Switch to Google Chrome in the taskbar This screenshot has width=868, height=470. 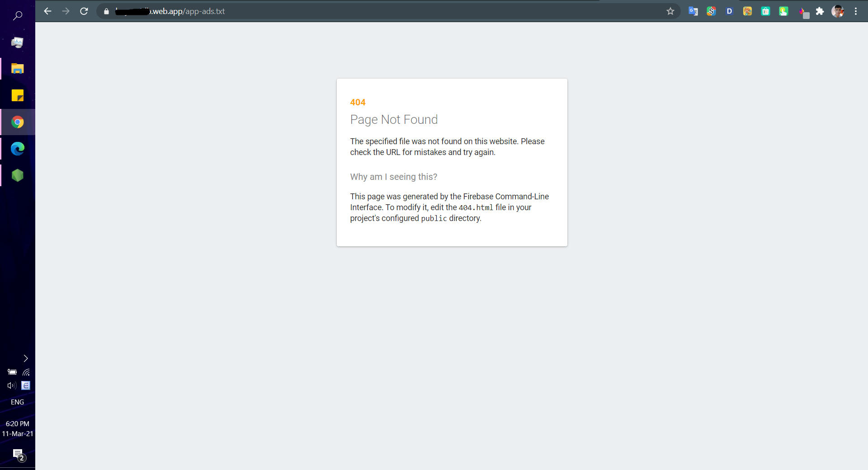(18, 122)
